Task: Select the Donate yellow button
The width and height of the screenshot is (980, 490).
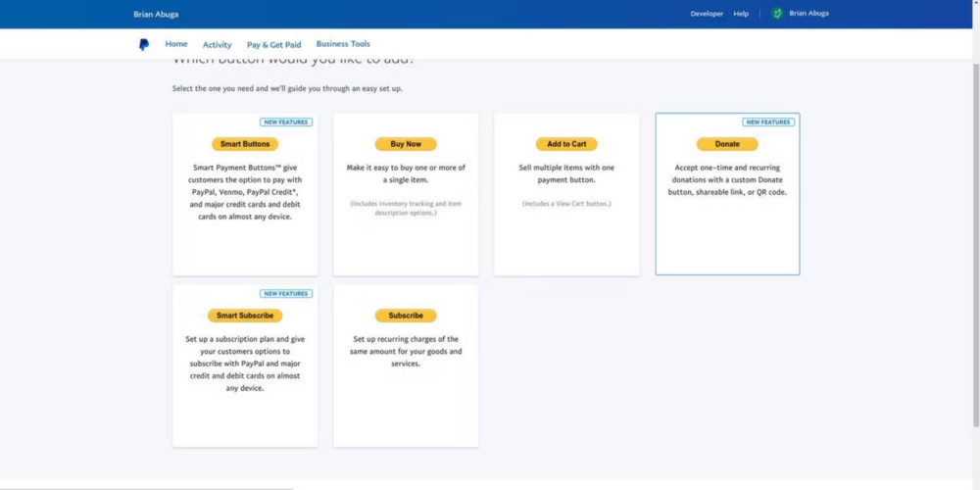Action: tap(727, 144)
